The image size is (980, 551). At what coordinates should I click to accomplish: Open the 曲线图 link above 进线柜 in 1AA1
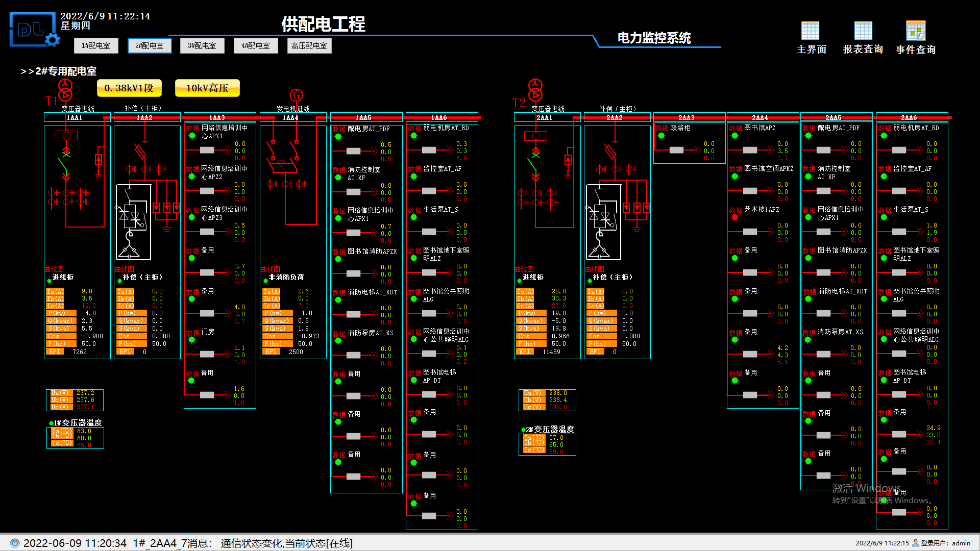coord(54,269)
